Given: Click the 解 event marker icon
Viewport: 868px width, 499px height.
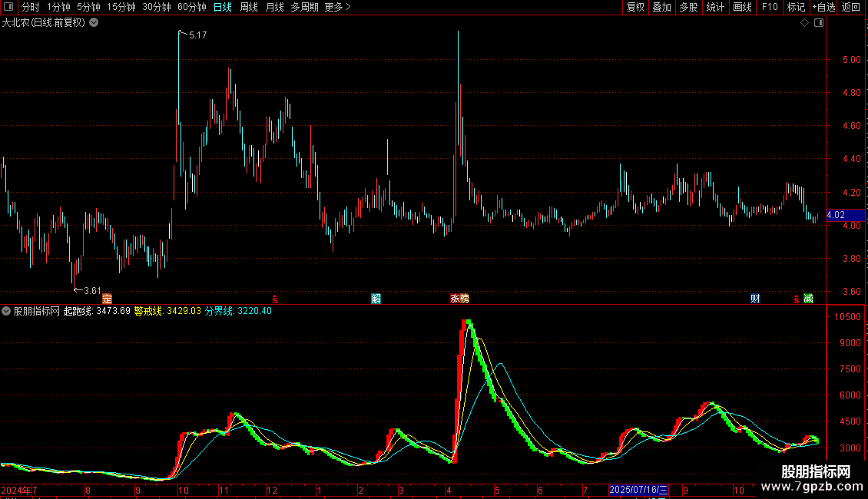Looking at the screenshot, I should tap(376, 299).
